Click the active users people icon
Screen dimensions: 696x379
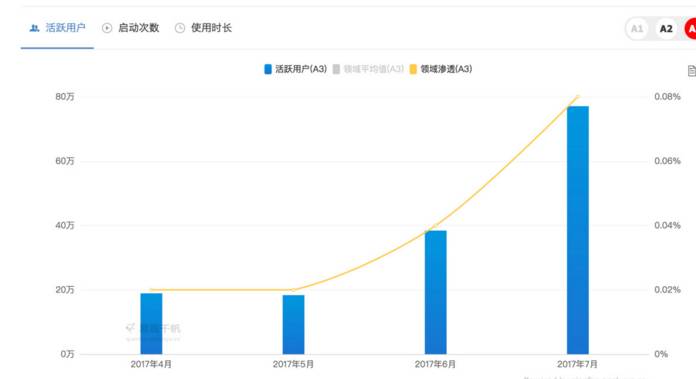click(x=34, y=28)
